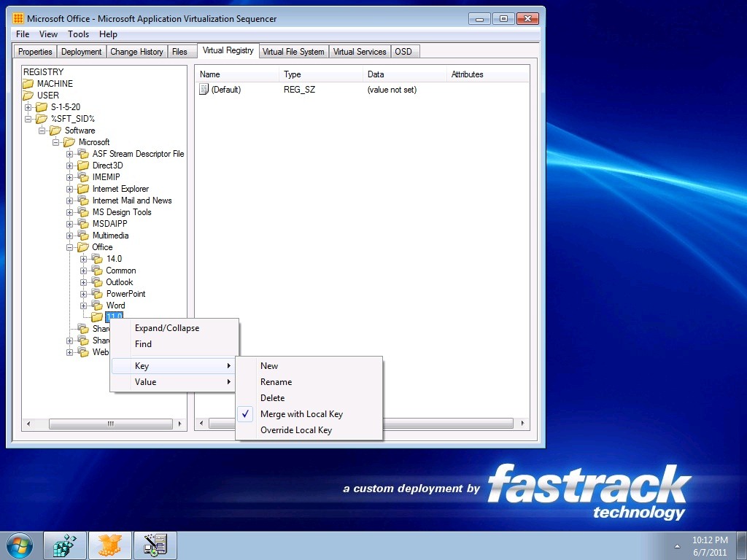The height and width of the screenshot is (560, 747).
Task: Open the Help menu
Action: (108, 34)
